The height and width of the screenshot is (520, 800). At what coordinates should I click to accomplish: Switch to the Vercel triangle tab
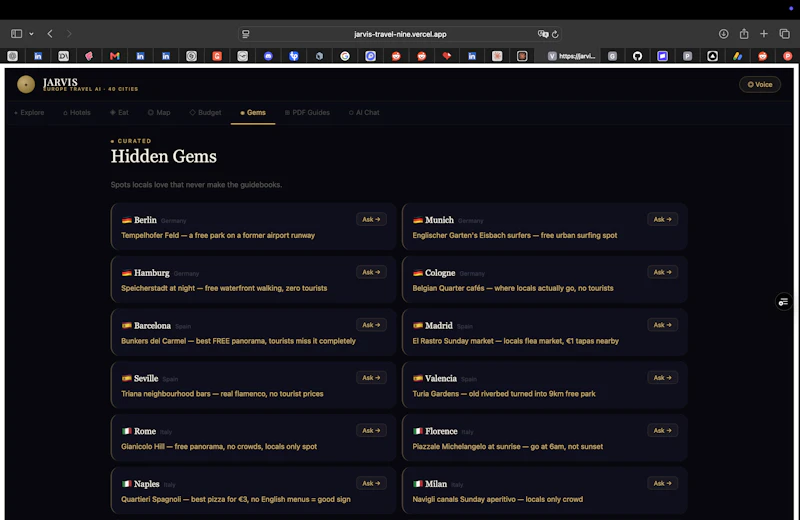(x=712, y=56)
